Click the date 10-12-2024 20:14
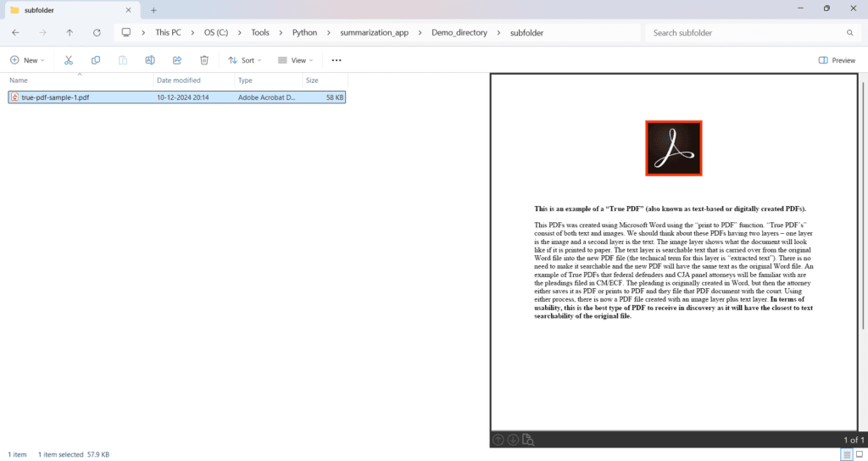This screenshot has height=461, width=868. tap(183, 97)
